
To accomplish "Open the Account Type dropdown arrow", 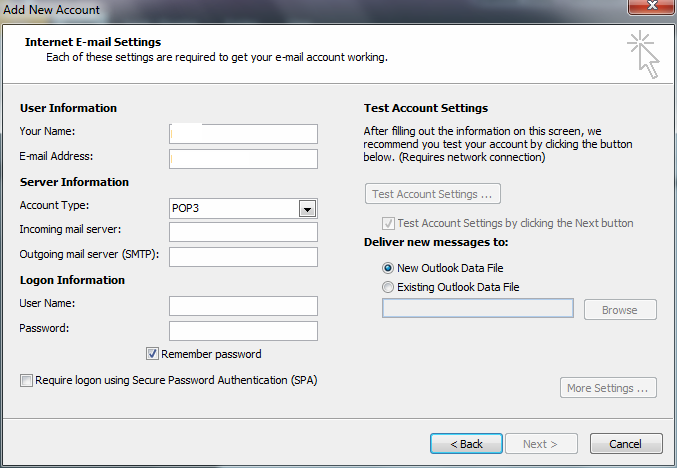I will (307, 209).
